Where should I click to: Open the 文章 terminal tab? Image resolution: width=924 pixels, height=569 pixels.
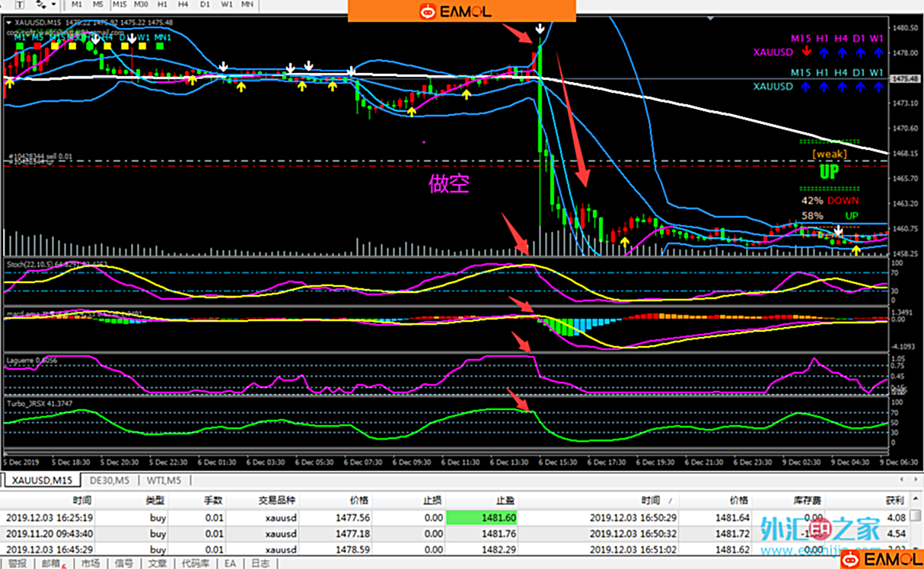point(157,564)
